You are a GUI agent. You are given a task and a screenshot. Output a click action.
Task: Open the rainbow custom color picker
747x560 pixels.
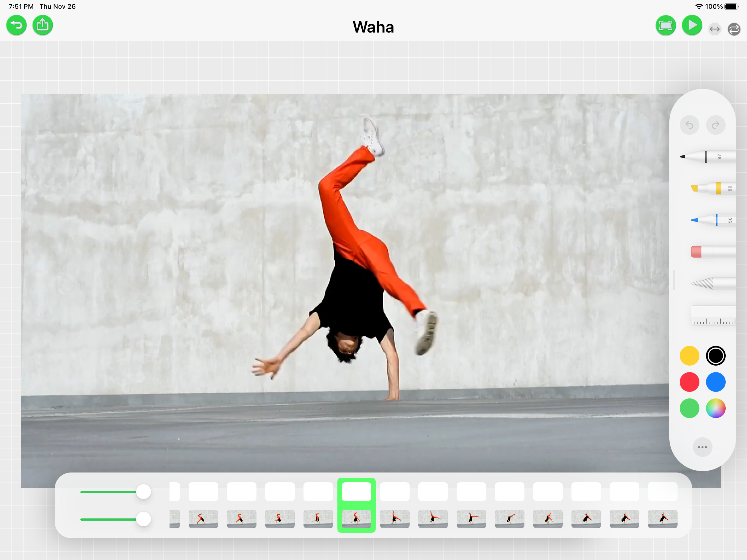click(x=716, y=408)
